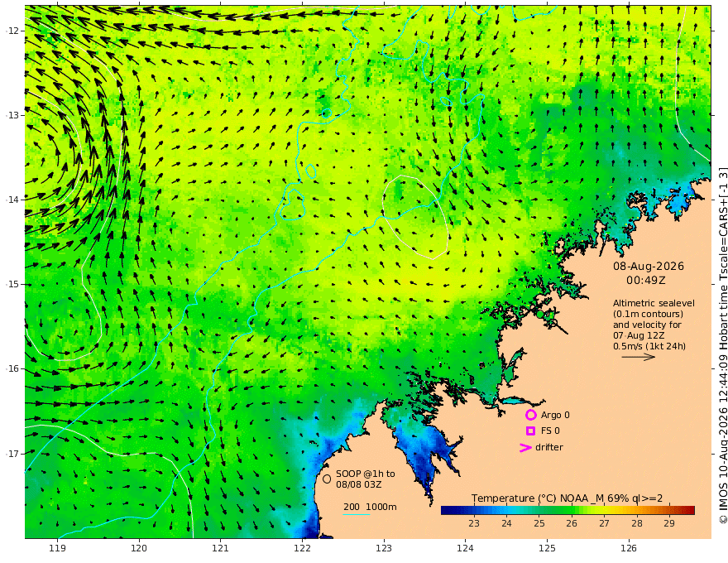Click the longitude 119 axis label
This screenshot has width=728, height=563.
(x=57, y=549)
